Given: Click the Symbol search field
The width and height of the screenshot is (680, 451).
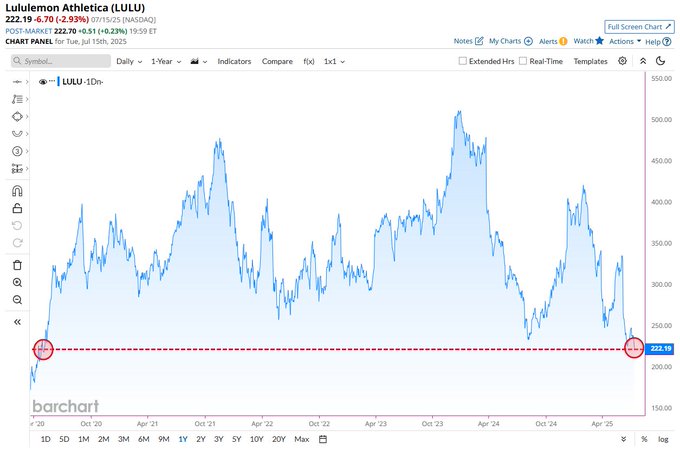Looking at the screenshot, I should click(x=61, y=61).
